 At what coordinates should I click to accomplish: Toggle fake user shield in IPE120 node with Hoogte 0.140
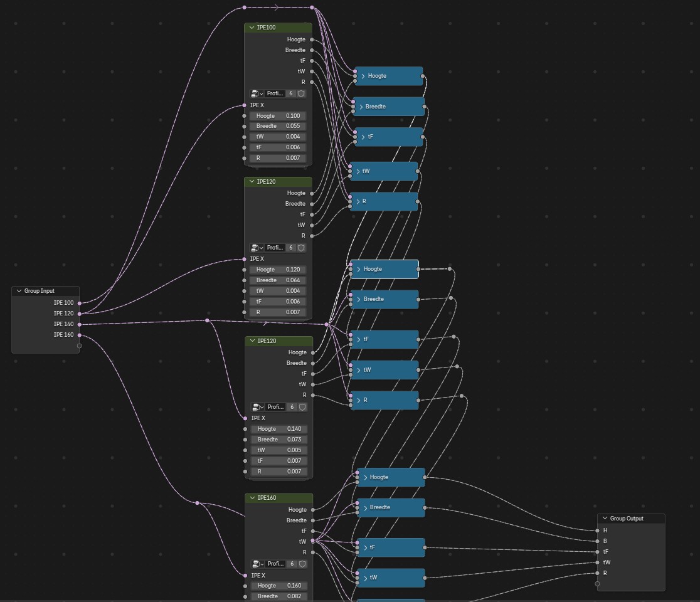[302, 407]
